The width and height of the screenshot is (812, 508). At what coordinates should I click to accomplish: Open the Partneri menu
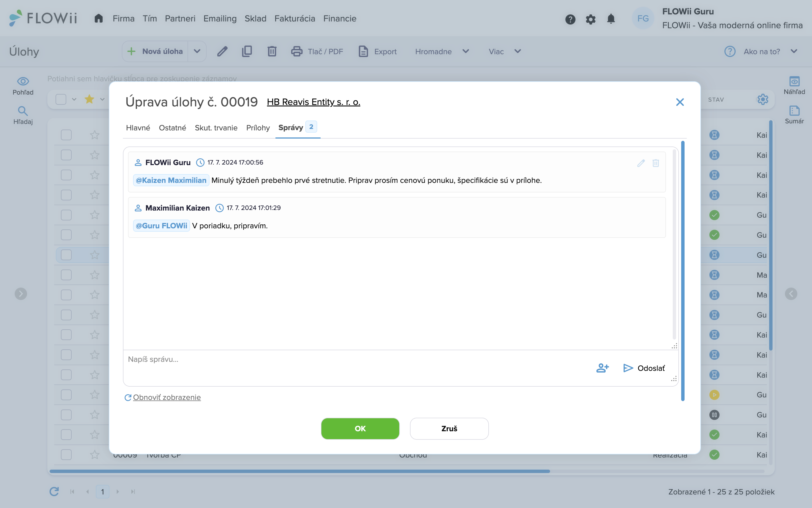180,18
